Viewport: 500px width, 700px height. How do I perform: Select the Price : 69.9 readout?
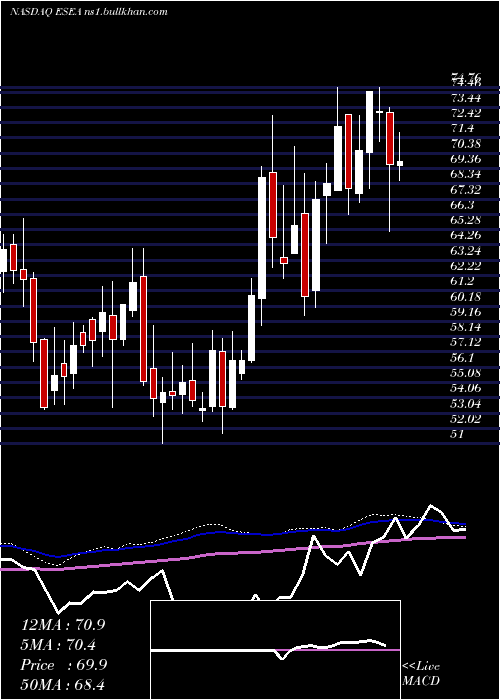click(x=63, y=665)
